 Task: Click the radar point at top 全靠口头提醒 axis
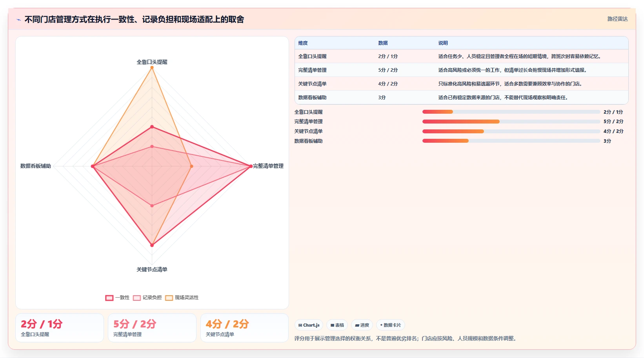tap(152, 67)
